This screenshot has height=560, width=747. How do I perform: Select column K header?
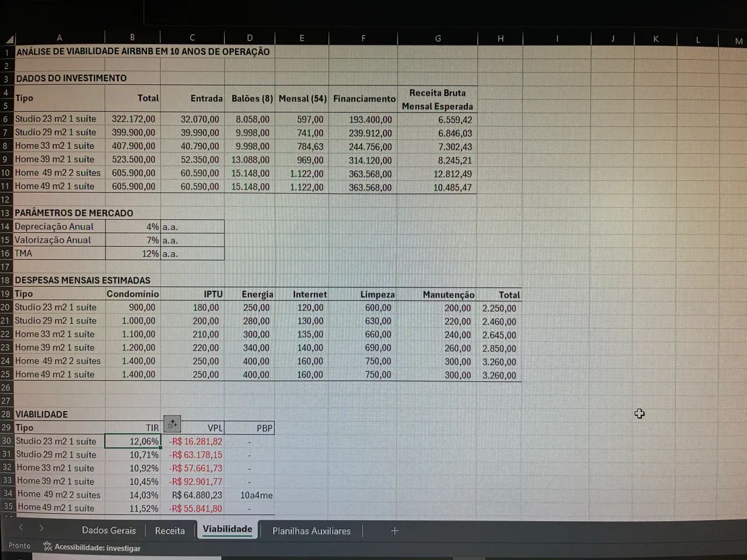pos(656,39)
